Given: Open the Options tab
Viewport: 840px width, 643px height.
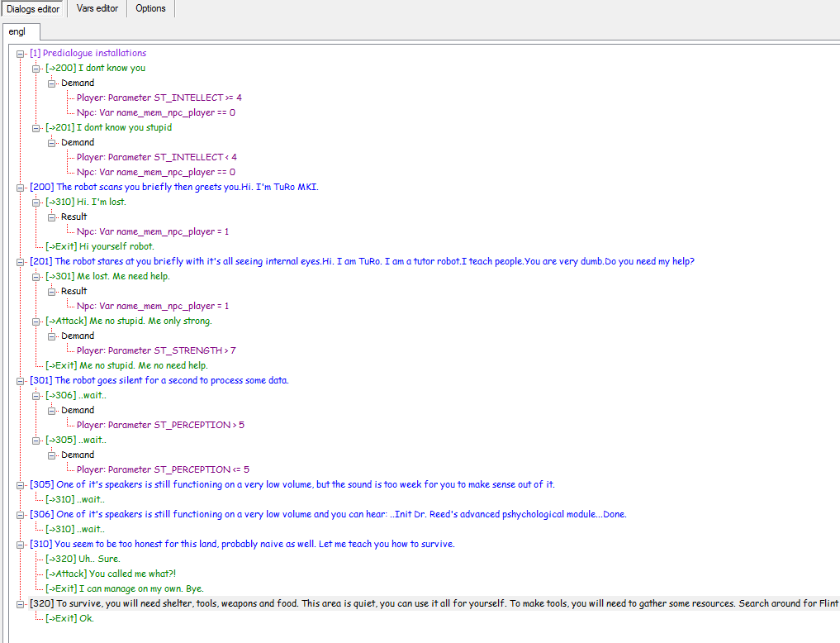Looking at the screenshot, I should click(150, 9).
